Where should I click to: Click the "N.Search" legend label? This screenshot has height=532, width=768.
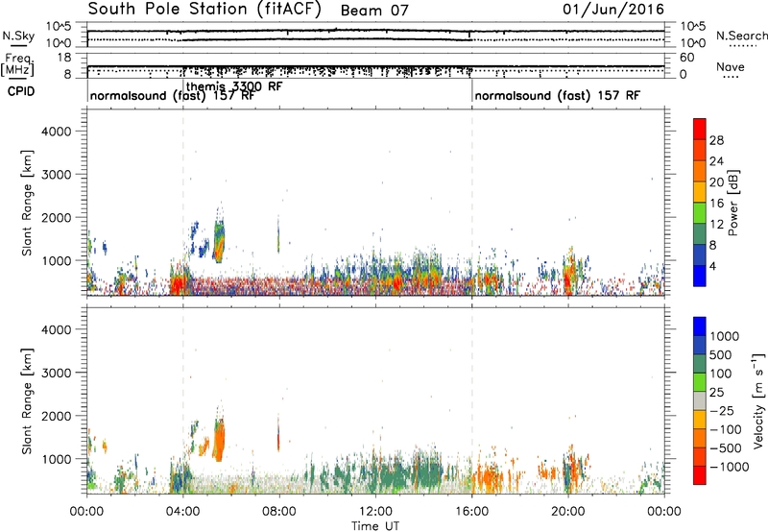pos(742,36)
